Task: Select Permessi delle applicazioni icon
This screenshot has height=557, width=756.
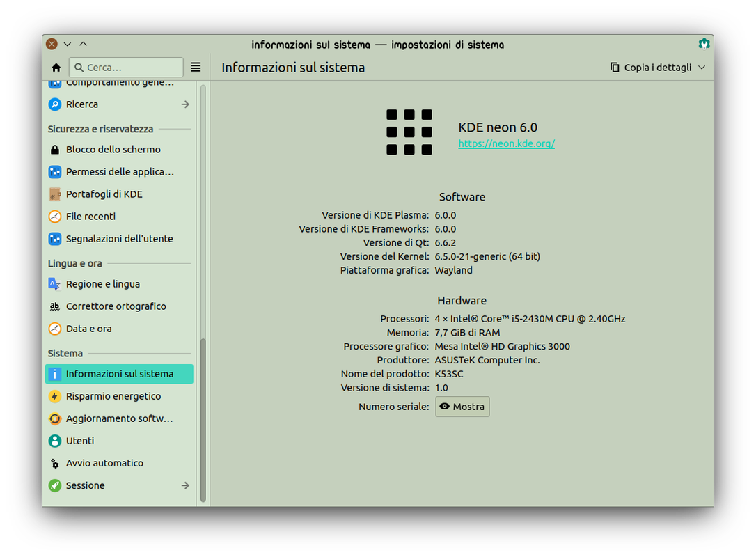Action: [55, 172]
